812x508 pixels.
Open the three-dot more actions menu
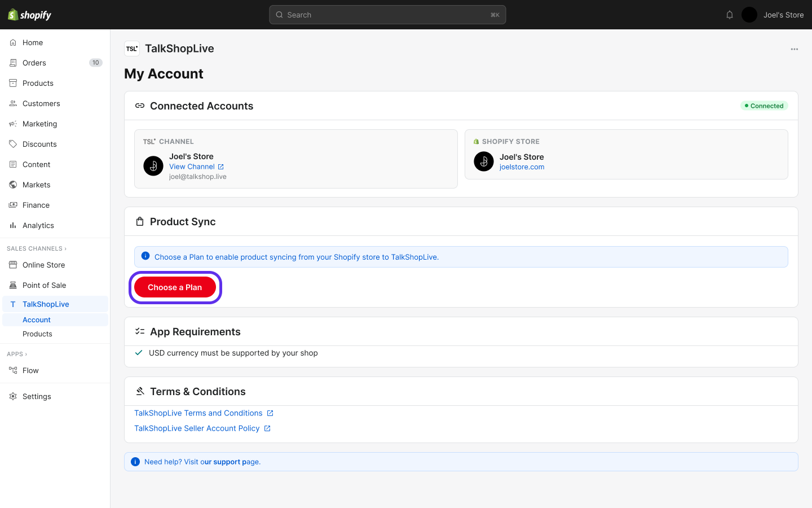(795, 49)
